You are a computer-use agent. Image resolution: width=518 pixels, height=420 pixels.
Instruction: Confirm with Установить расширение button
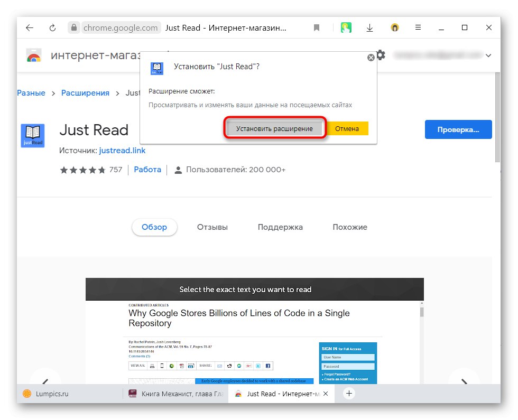(274, 128)
